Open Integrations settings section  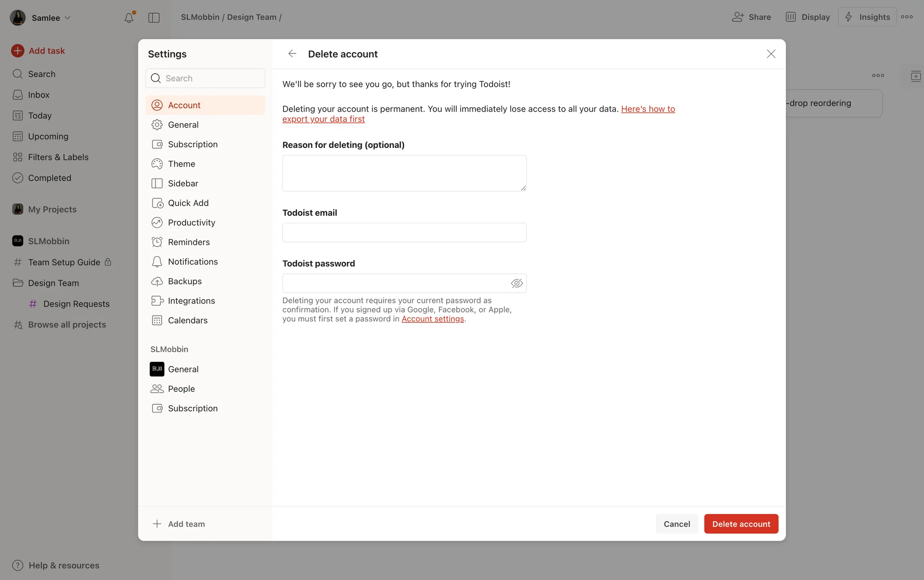click(x=191, y=301)
